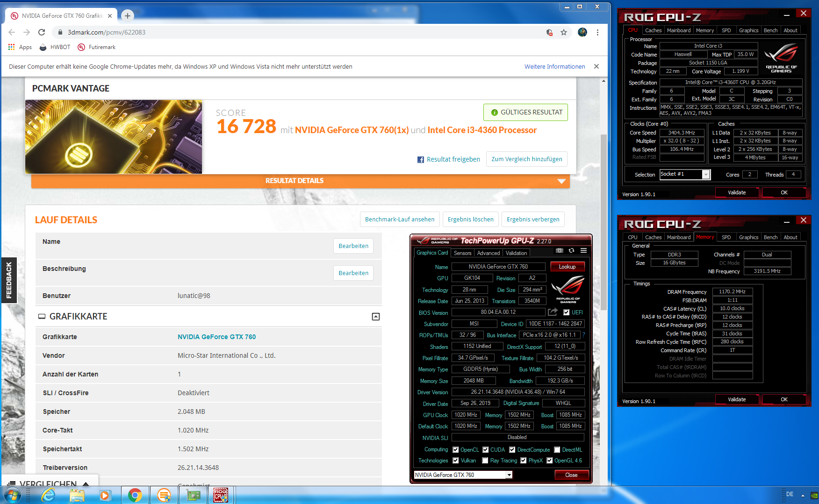Open Bench tab in lower CPU-Z window
819x504 pixels.
click(x=770, y=237)
